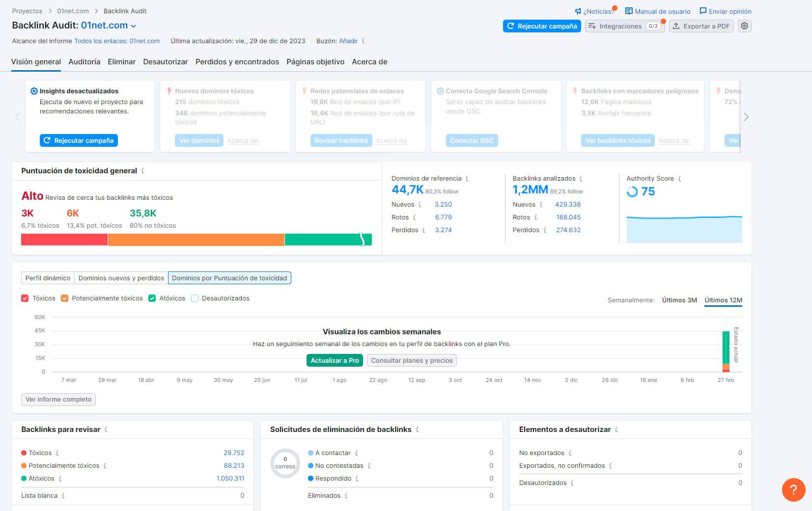Screen dimensions: 812x511
Task: Open the 01net.com project dropdown
Action: (109, 26)
